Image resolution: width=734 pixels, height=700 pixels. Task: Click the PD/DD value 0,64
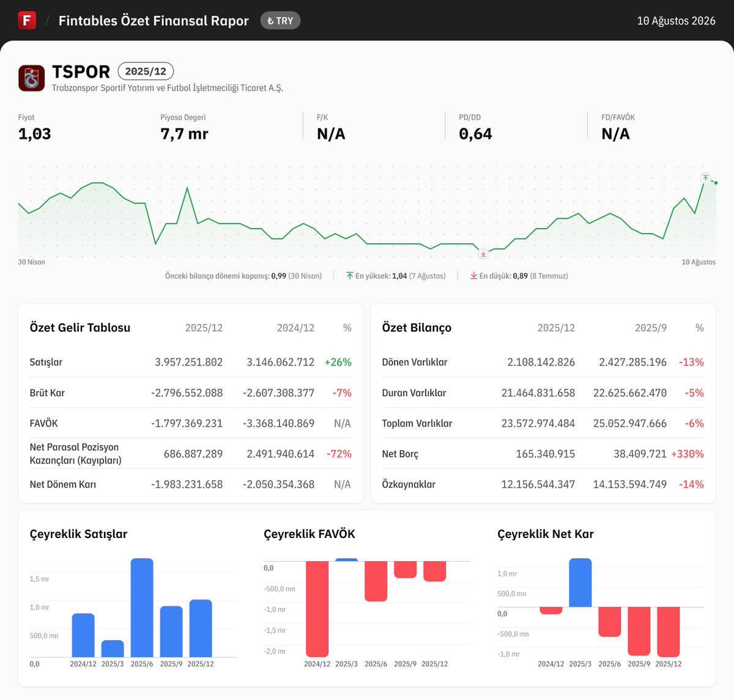(x=475, y=134)
